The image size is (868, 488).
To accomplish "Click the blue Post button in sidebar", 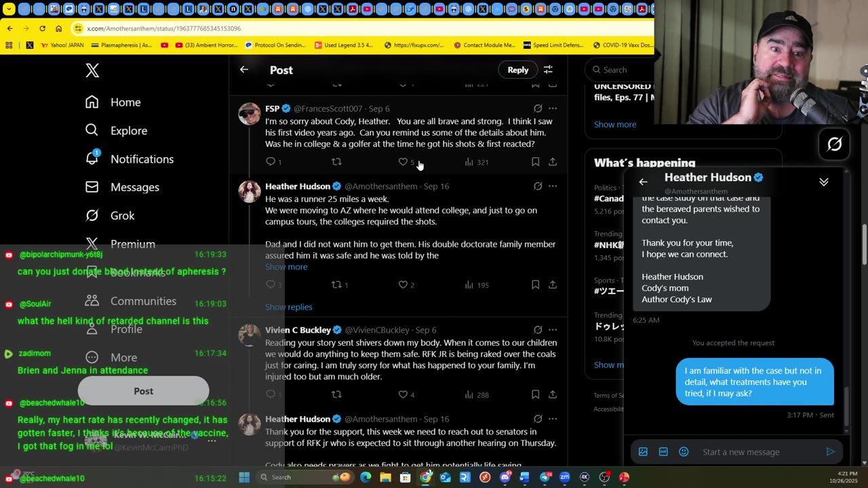I will click(x=143, y=391).
